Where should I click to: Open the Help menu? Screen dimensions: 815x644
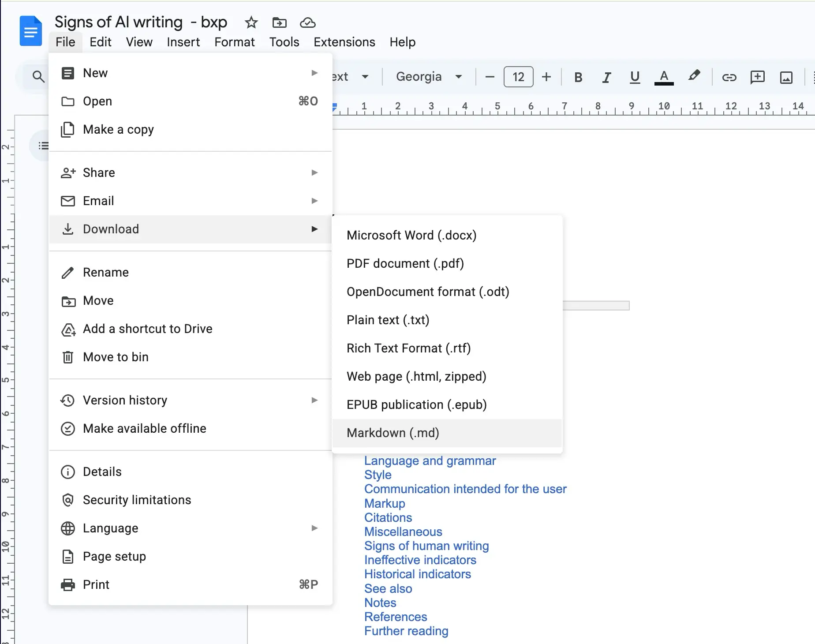pos(402,42)
